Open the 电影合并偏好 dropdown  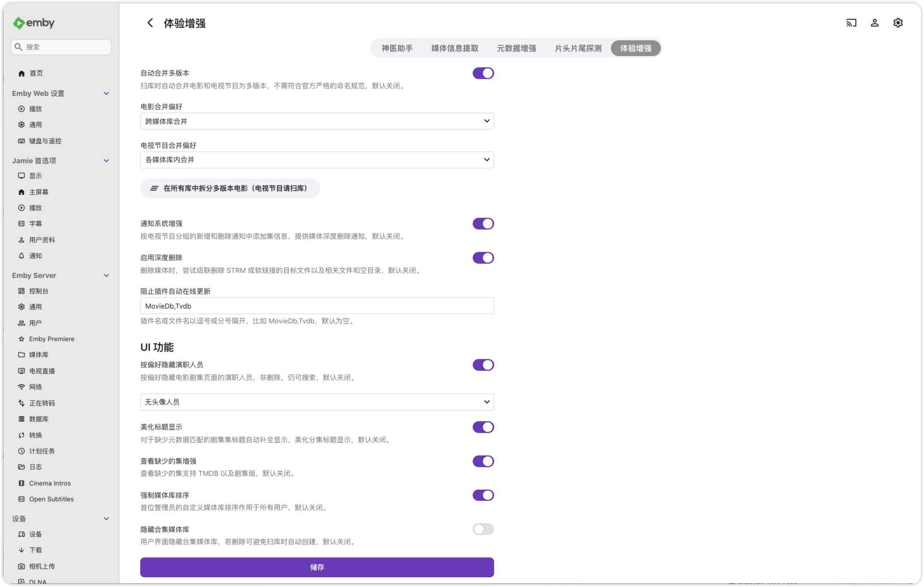click(317, 121)
